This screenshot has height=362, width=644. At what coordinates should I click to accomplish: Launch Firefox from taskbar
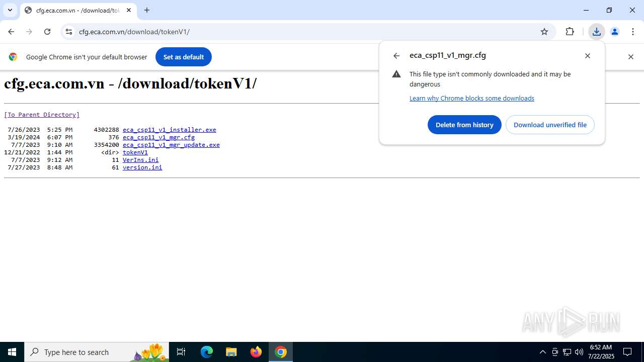(256, 352)
